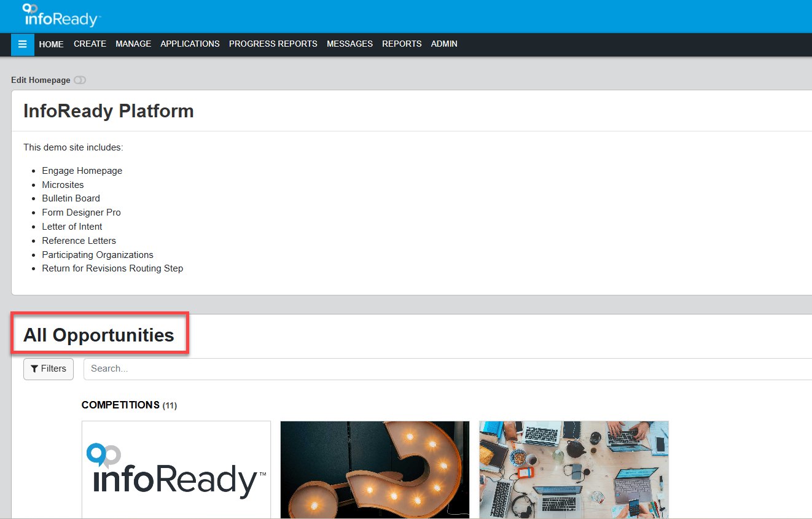The image size is (812, 519).
Task: Open the APPLICATIONS menu
Action: tap(190, 44)
